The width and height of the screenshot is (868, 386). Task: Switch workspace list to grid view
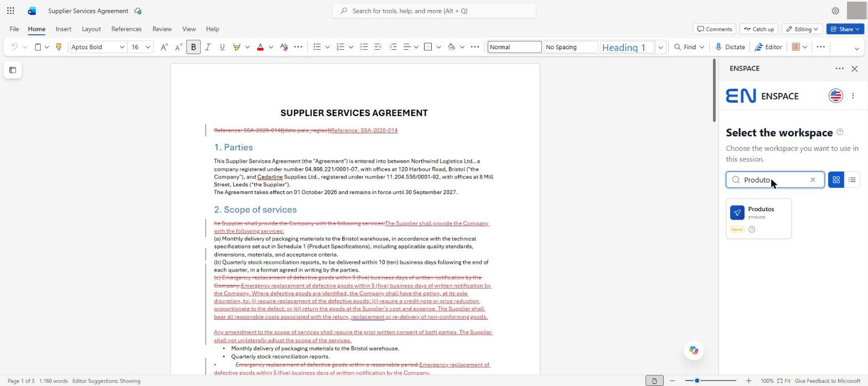pos(836,180)
